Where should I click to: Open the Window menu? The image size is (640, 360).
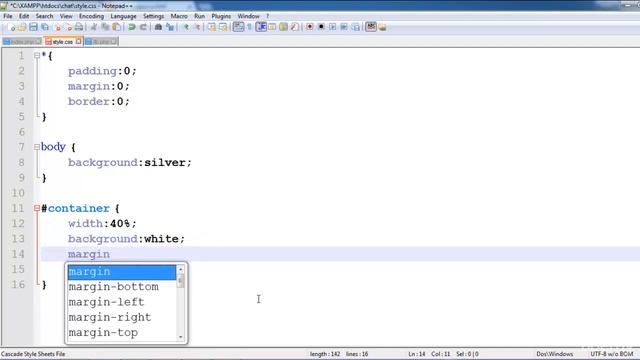point(248,16)
